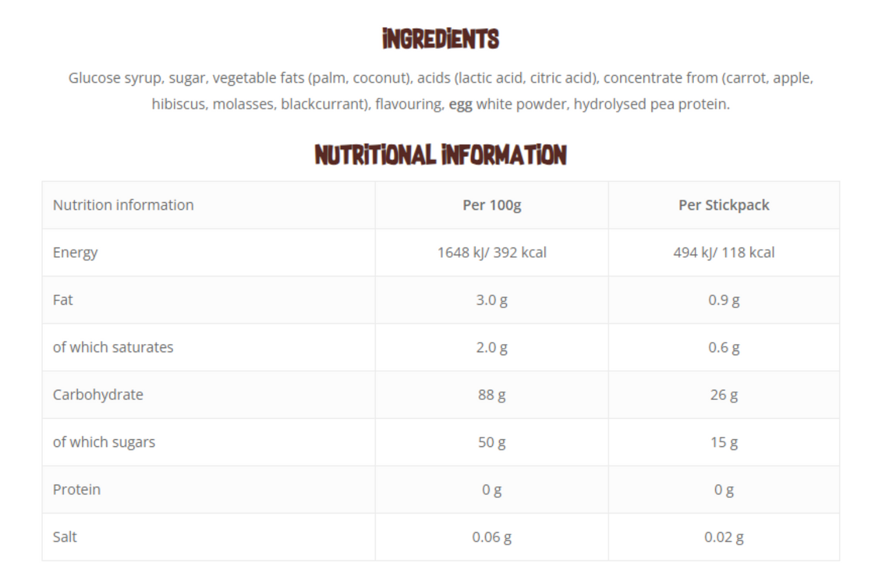Image resolution: width=883 pixels, height=588 pixels.
Task: Select the 0.6 g saturates per stickpack
Action: point(724,347)
